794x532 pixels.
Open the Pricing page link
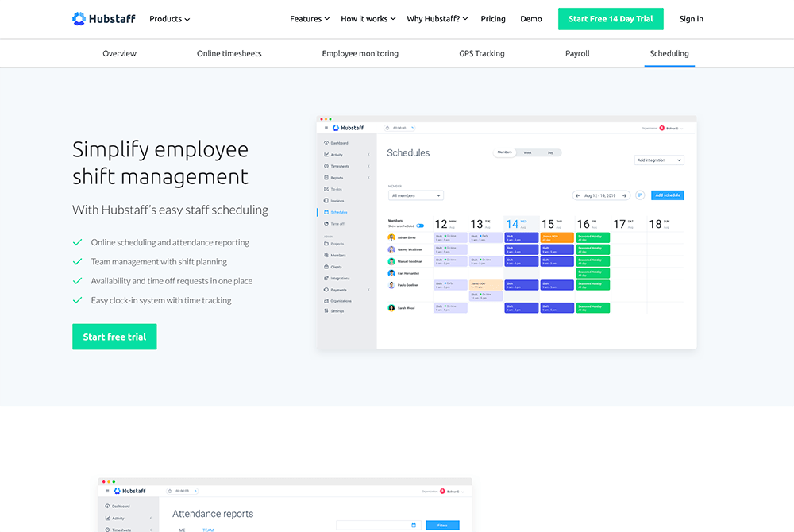click(493, 19)
